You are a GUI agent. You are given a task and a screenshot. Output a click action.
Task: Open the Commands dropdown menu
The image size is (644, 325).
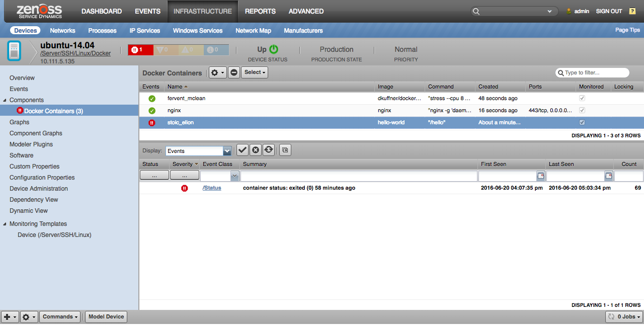[60, 316]
